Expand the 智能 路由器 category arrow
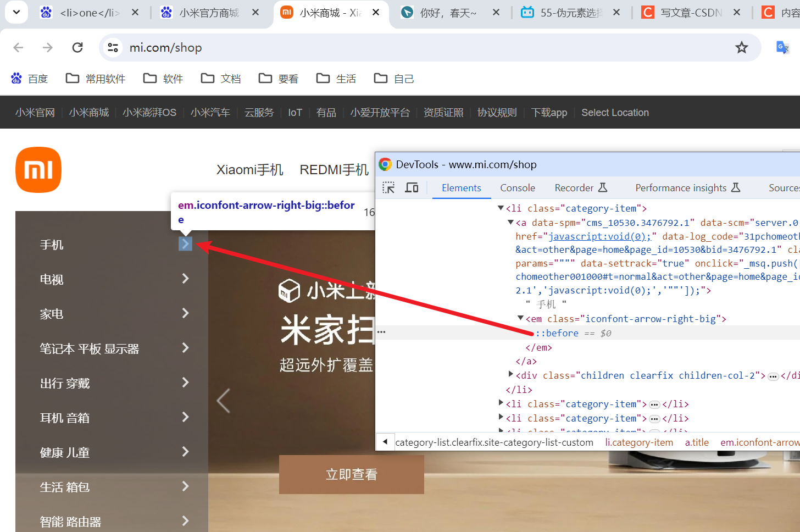This screenshot has width=800, height=532. (186, 521)
